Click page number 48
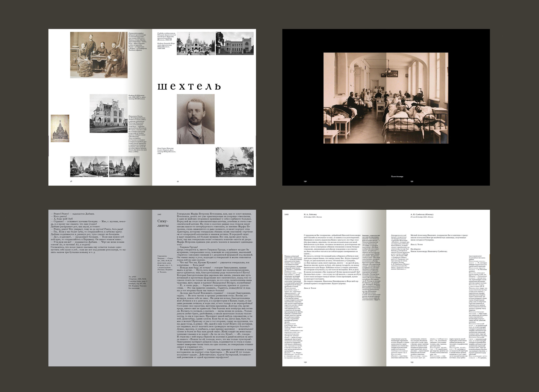The image size is (539, 392). tap(71, 181)
